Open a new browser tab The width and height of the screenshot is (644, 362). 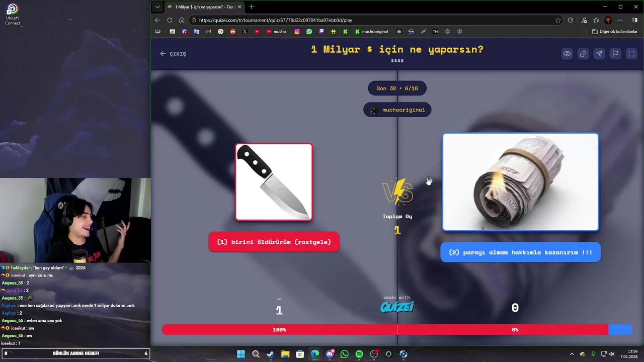[252, 7]
